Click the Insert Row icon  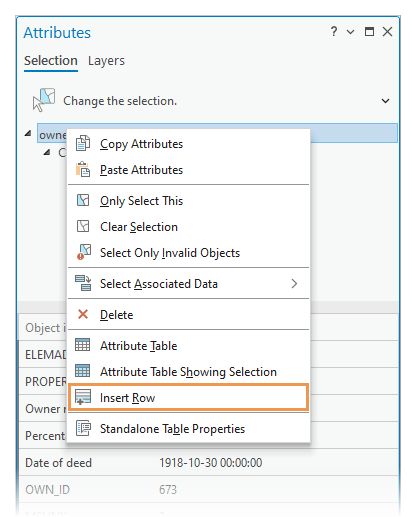pyautogui.click(x=82, y=397)
